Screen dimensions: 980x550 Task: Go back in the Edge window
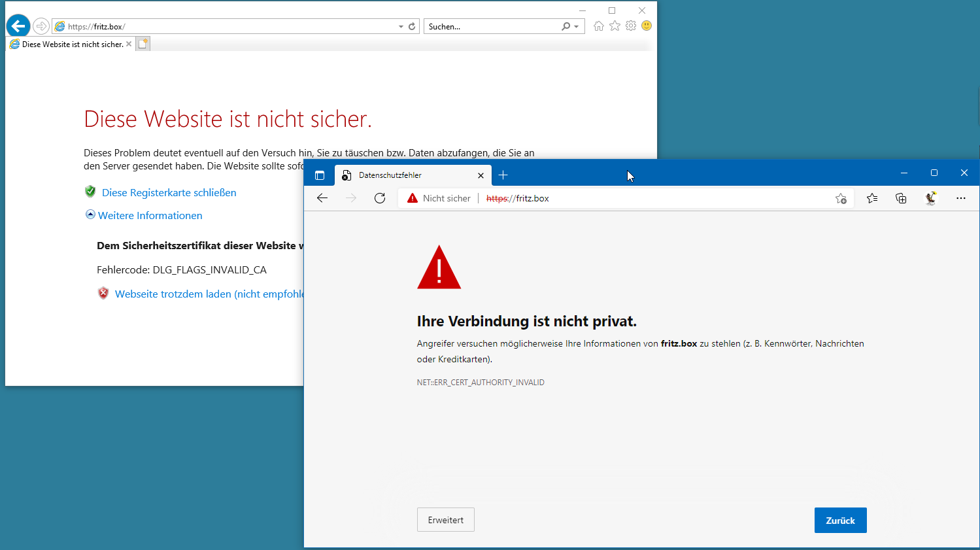tap(322, 198)
